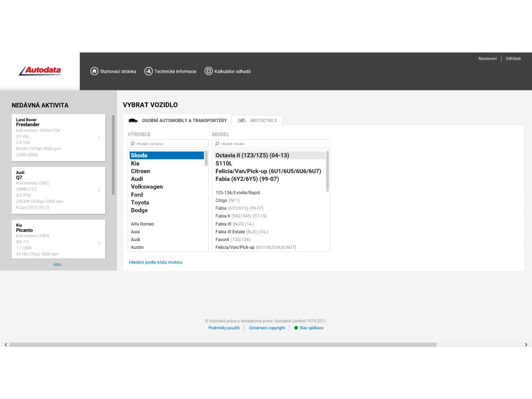The image size is (532, 399).
Task: Expand the Land Rover Freelander card arrow
Action: (x=99, y=138)
